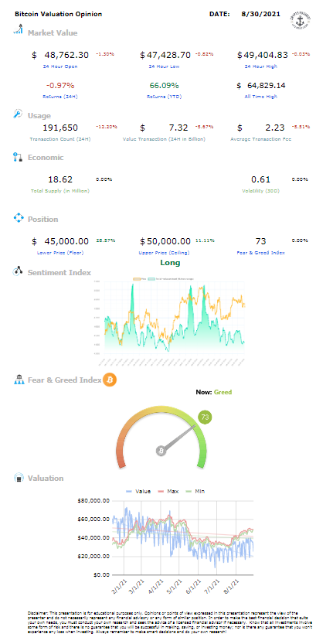Click the Market Value bar chart icon
The height and width of the screenshot is (644, 333).
(19, 29)
